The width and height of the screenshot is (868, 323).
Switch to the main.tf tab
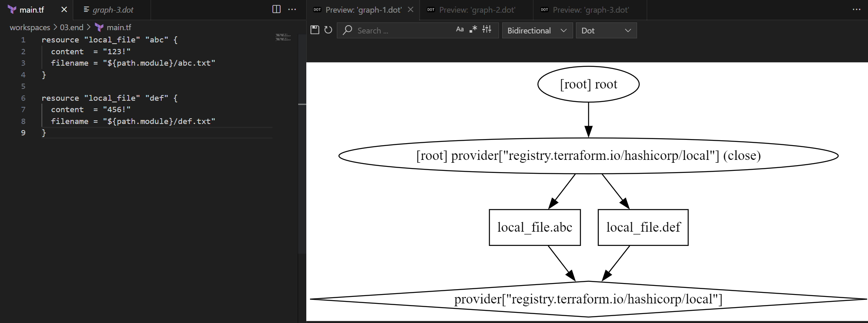(37, 10)
